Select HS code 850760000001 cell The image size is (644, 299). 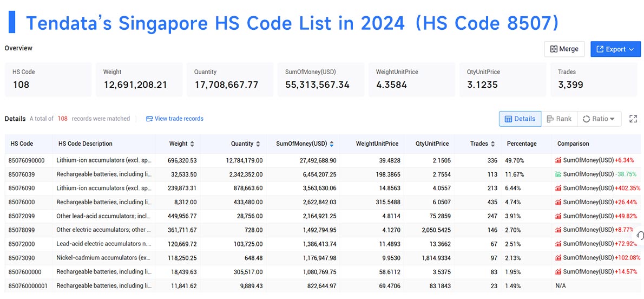coord(28,286)
